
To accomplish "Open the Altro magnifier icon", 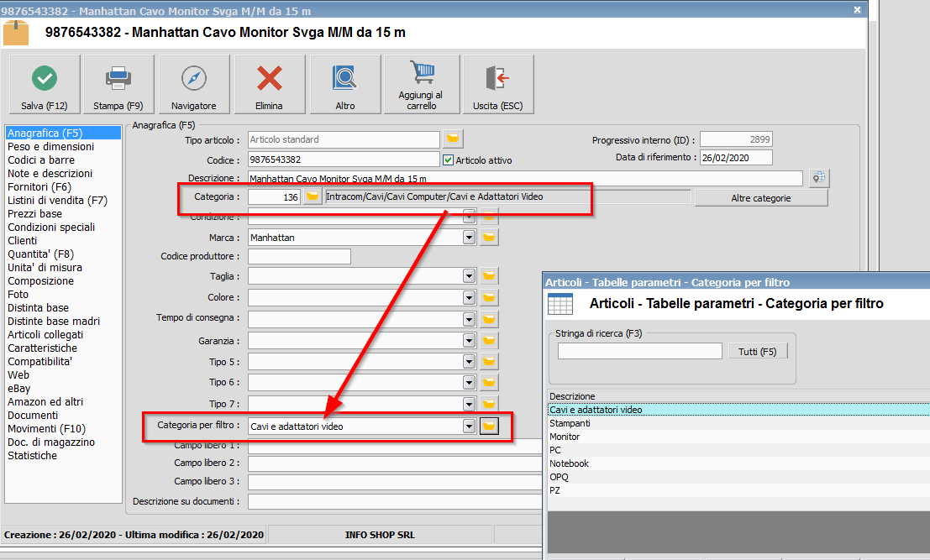I will tap(345, 79).
